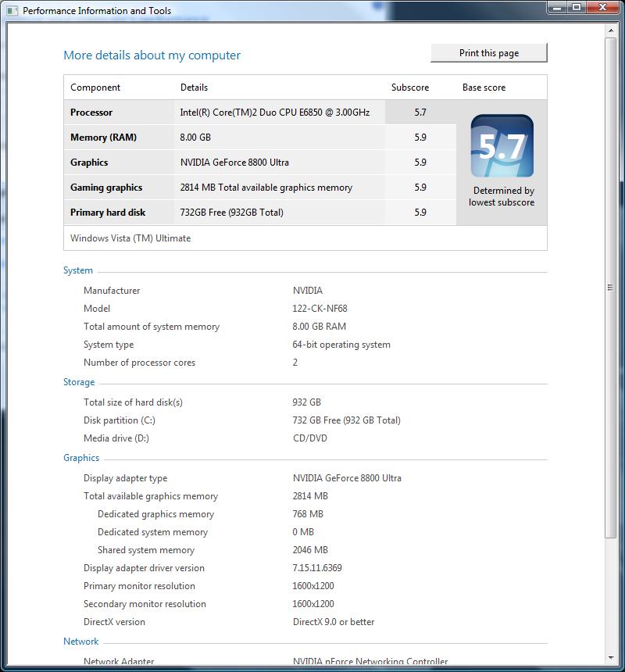Click 'NVIDIA GeForce 8800 Ultra' in the score table
Image resolution: width=625 pixels, height=672 pixels.
234,163
